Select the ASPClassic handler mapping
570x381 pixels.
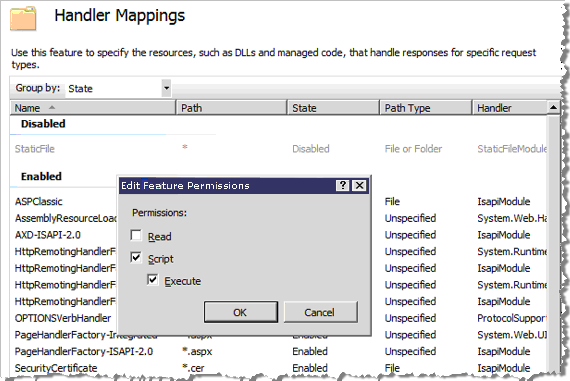[39, 202]
